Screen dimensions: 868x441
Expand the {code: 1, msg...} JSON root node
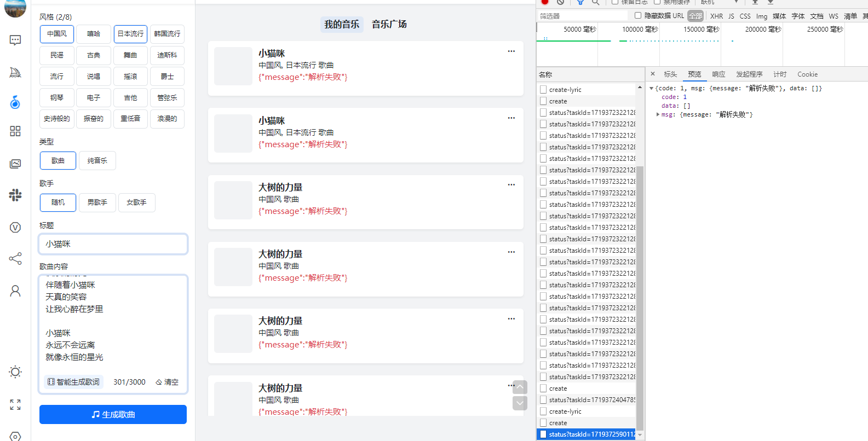(651, 88)
